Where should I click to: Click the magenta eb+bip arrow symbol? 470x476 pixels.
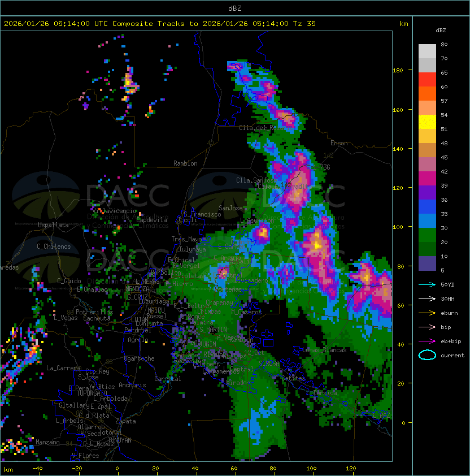[x=427, y=341]
